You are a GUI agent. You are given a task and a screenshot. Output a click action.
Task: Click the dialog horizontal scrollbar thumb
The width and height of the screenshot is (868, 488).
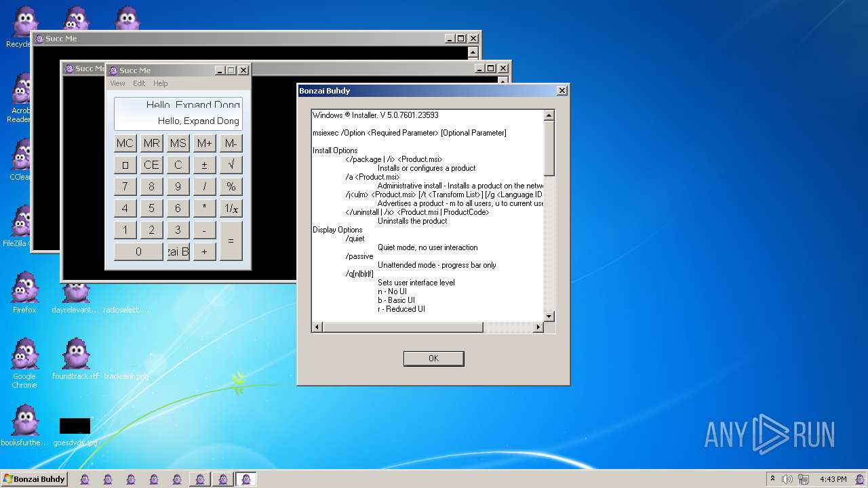tap(403, 327)
